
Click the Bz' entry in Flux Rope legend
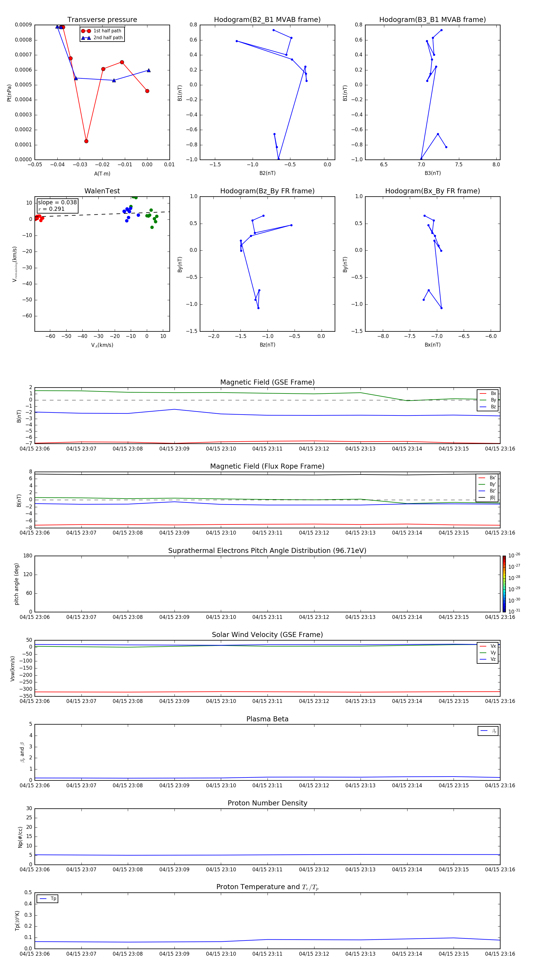click(x=487, y=491)
